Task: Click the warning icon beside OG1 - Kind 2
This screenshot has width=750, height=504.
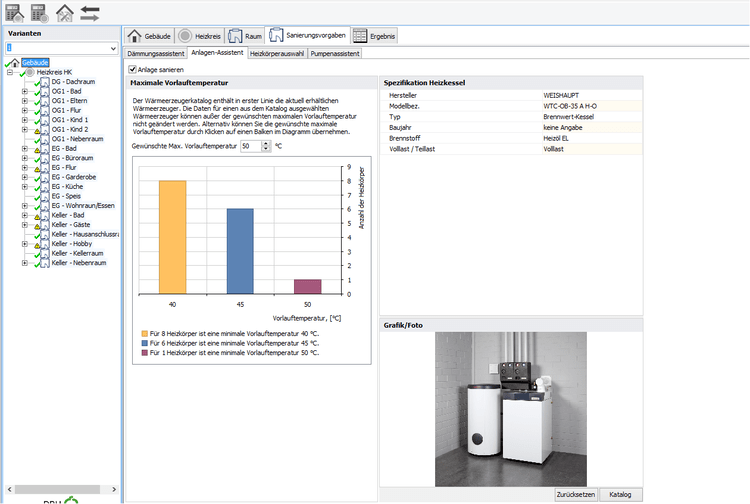Action: click(35, 130)
